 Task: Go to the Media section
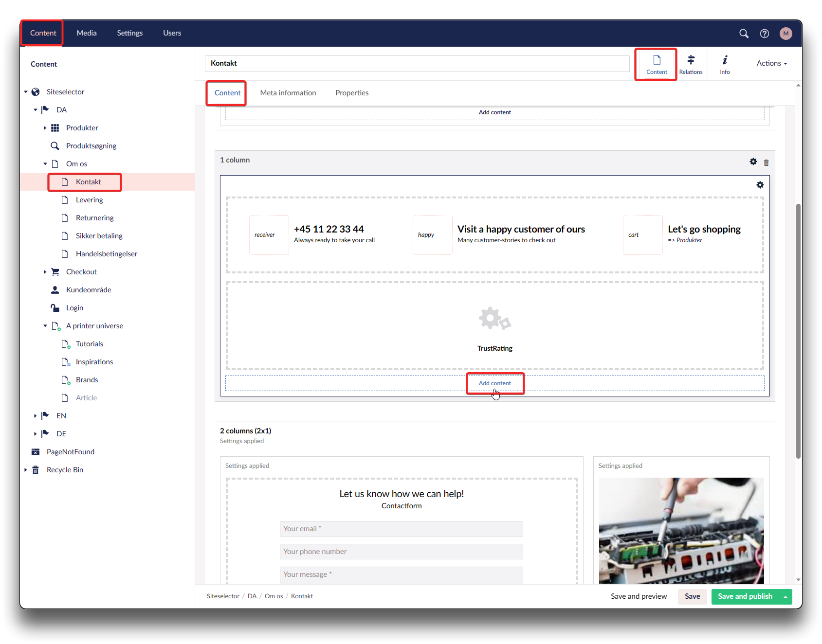coord(87,33)
